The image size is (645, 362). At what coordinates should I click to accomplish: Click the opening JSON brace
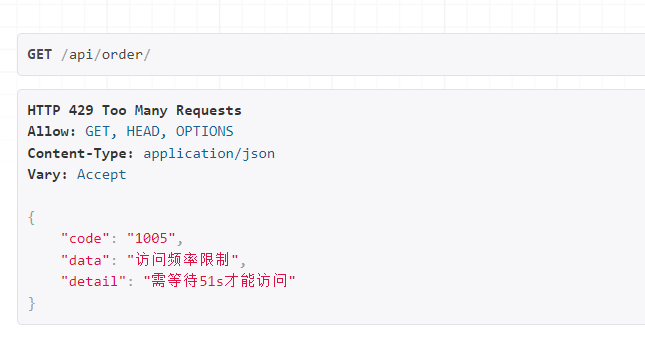[x=31, y=218]
